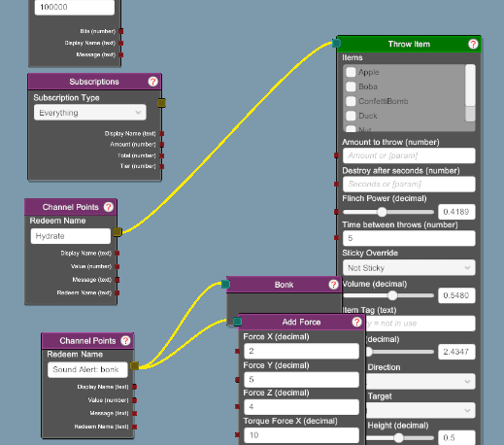The height and width of the screenshot is (445, 504).
Task: Click the Destroy after seconds parameter port
Action: [x=336, y=184]
